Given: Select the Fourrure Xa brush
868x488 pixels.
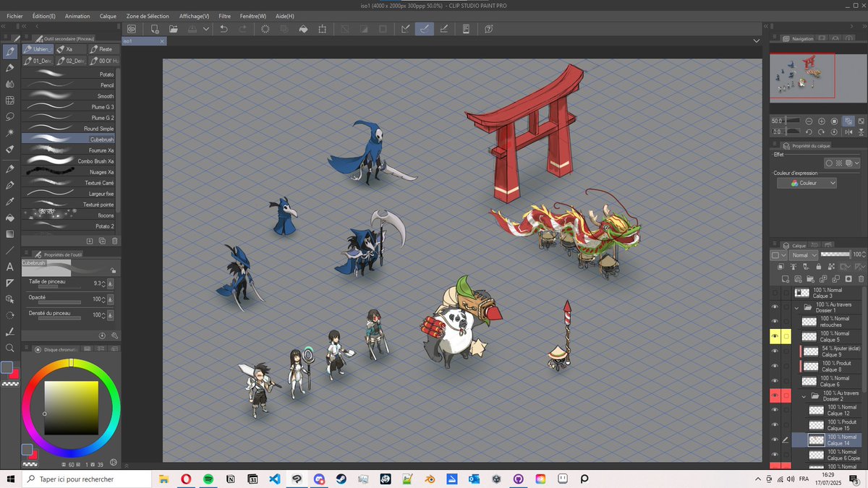Looking at the screenshot, I should (69, 150).
